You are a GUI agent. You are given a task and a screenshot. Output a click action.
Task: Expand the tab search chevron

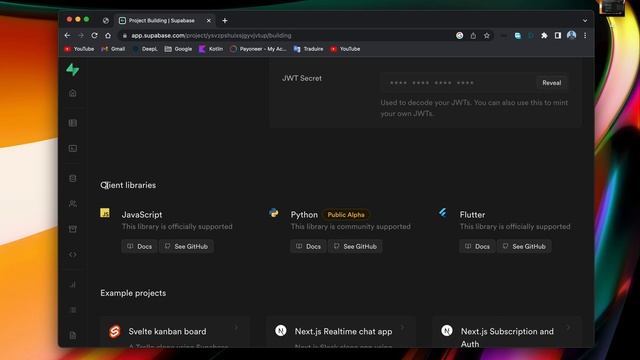click(585, 20)
